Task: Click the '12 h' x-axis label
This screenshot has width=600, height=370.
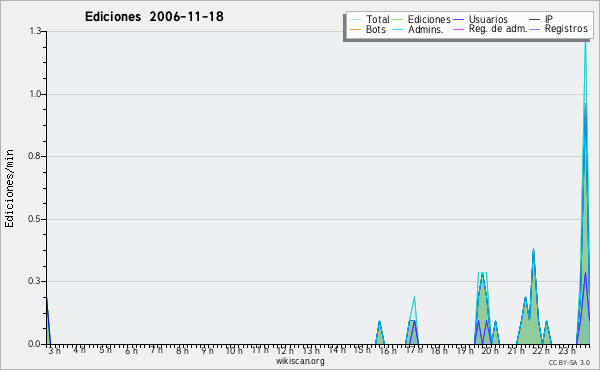Action: click(x=285, y=351)
